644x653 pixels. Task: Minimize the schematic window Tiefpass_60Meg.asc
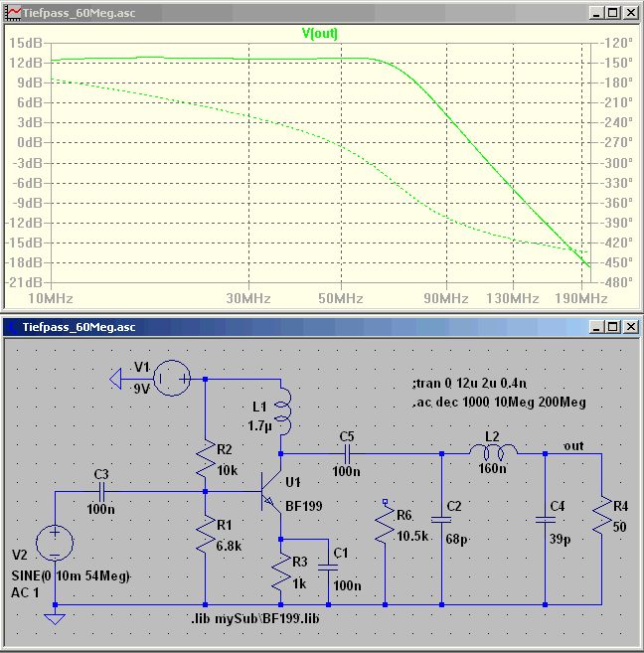[x=596, y=327]
